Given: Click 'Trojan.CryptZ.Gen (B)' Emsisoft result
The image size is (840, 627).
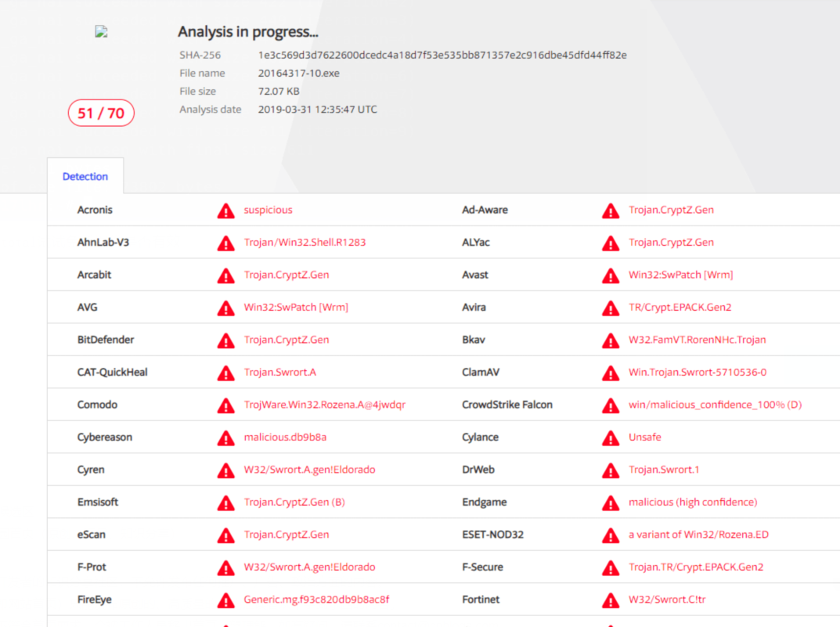Looking at the screenshot, I should [294, 503].
